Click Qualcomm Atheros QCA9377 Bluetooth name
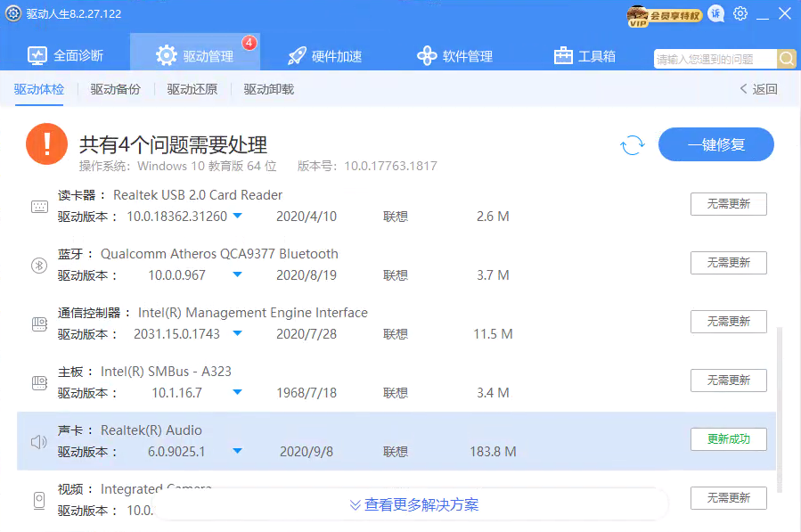801x532 pixels. point(219,254)
